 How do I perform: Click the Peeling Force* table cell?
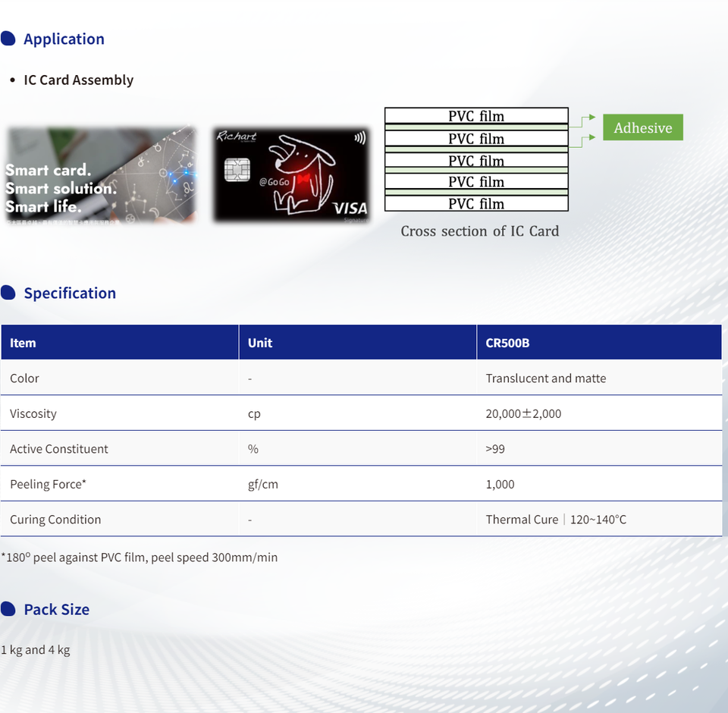[48, 484]
